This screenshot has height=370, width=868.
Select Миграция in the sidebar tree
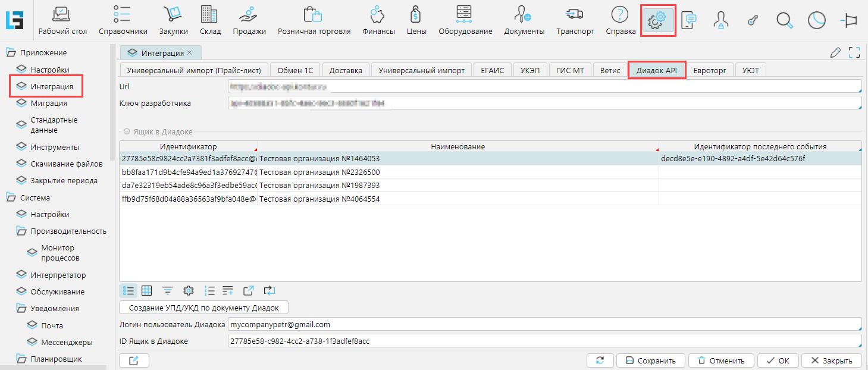pyautogui.click(x=49, y=103)
